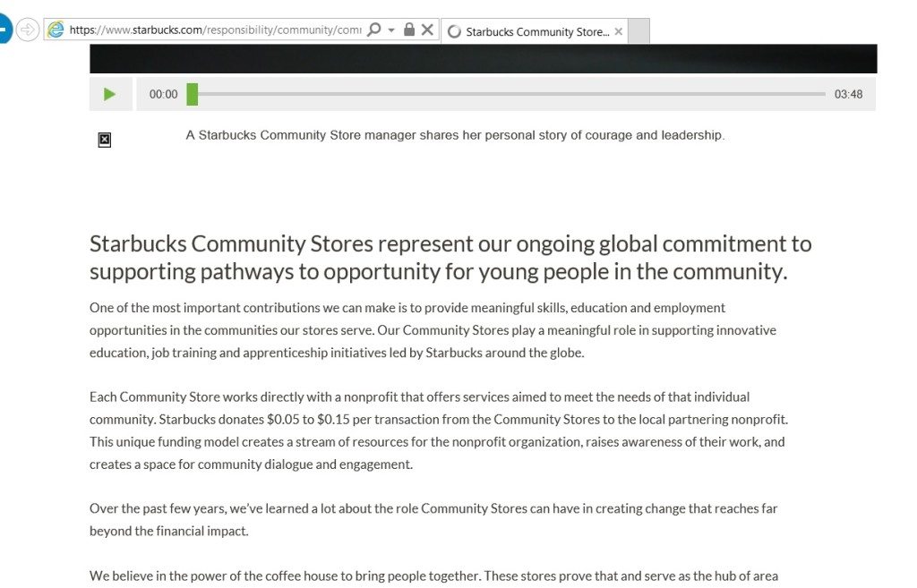This screenshot has height=588, width=917.
Task: Click the broken image placeholder icon
Action: (104, 140)
